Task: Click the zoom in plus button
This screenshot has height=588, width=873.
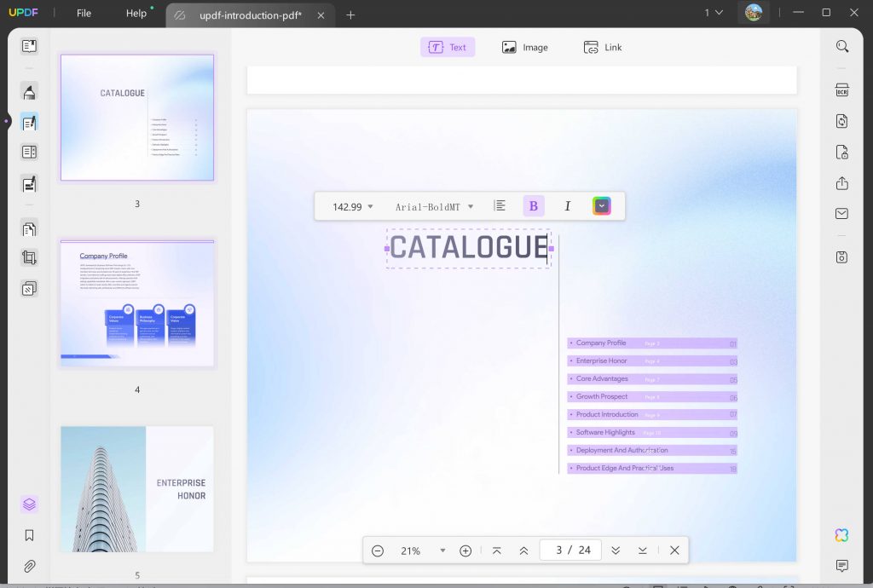Action: [x=465, y=551]
